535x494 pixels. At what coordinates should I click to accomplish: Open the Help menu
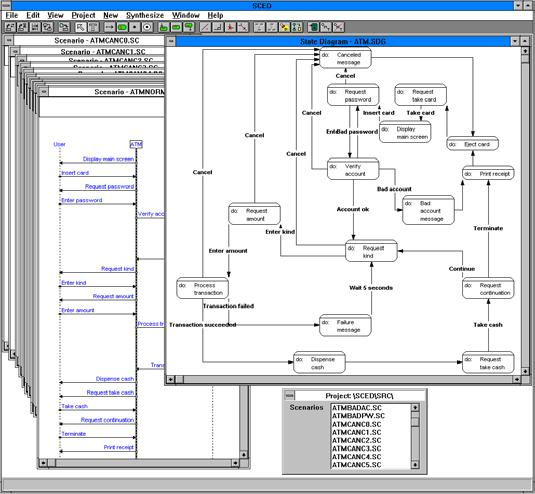pyautogui.click(x=215, y=15)
